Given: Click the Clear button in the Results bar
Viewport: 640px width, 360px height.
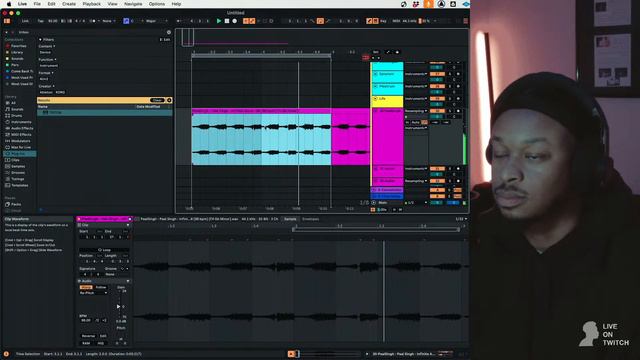Looking at the screenshot, I should coord(157,100).
